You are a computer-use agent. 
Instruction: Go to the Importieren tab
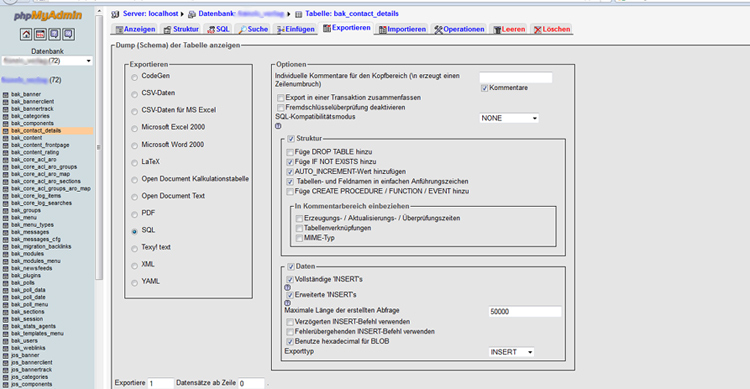402,29
